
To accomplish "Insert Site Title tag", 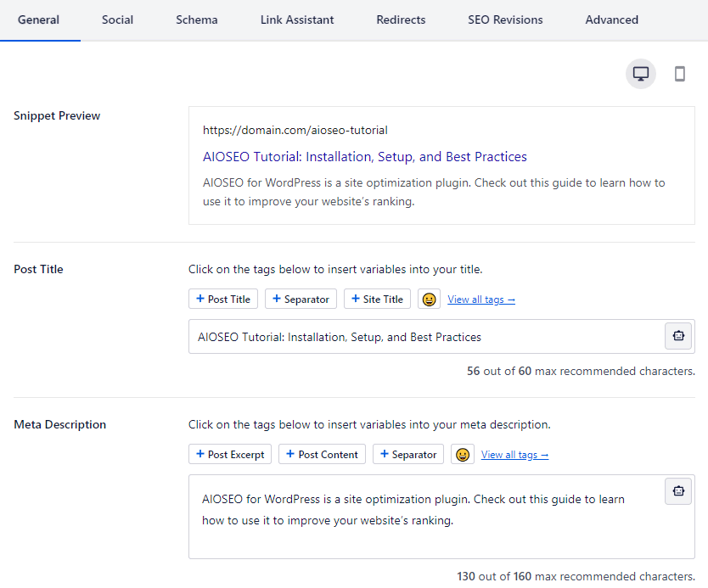I will click(x=377, y=300).
